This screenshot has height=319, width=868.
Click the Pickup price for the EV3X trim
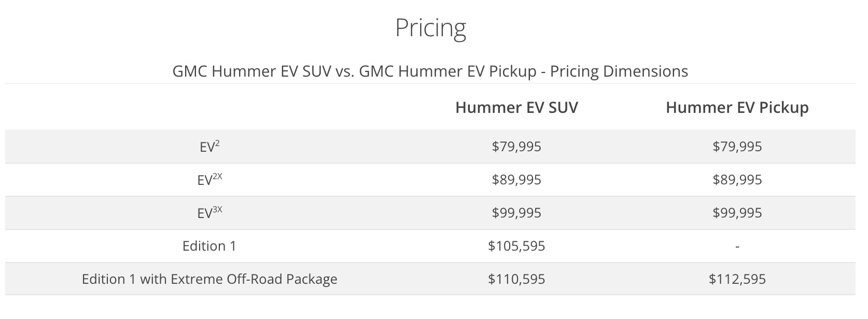pyautogui.click(x=737, y=213)
